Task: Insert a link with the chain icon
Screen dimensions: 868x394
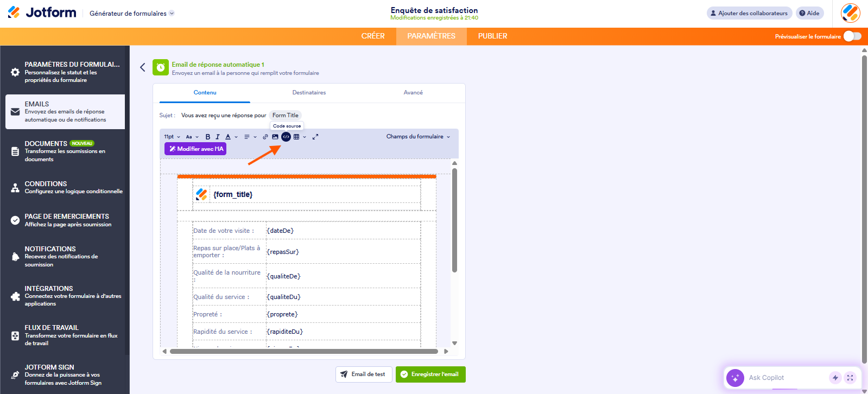Action: point(265,137)
